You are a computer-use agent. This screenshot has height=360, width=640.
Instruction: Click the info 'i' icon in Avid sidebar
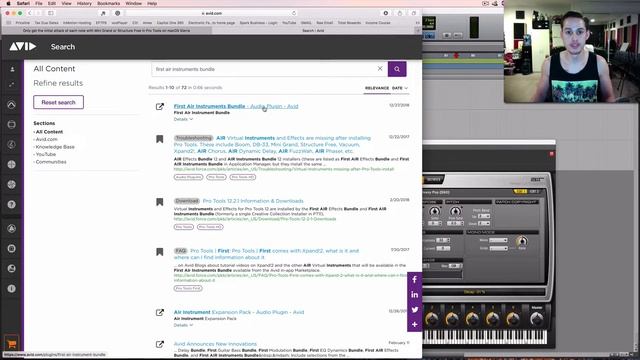(x=11, y=288)
